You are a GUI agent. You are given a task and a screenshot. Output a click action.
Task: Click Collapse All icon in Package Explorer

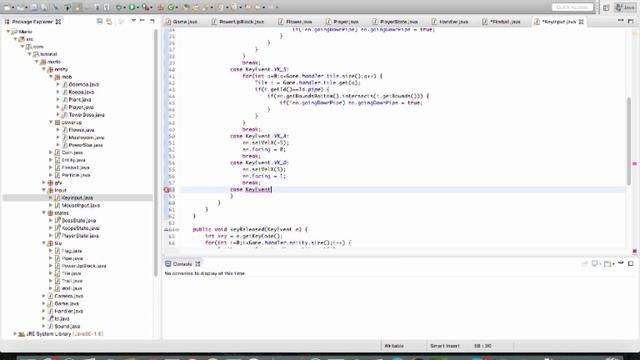[100, 21]
